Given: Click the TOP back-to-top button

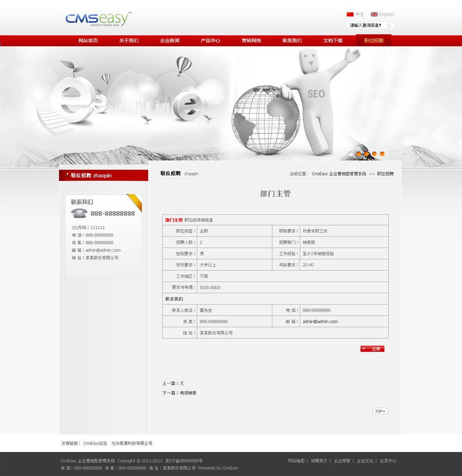Looking at the screenshot, I should click(380, 411).
